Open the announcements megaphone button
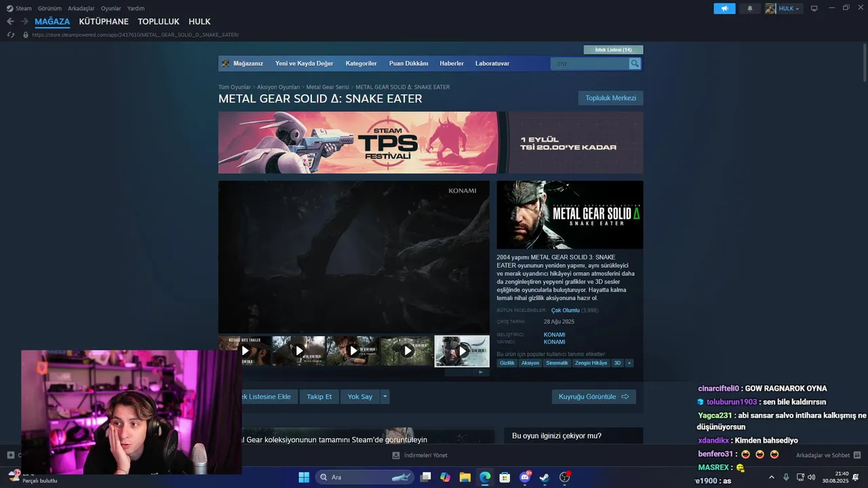868x488 pixels. click(x=724, y=8)
